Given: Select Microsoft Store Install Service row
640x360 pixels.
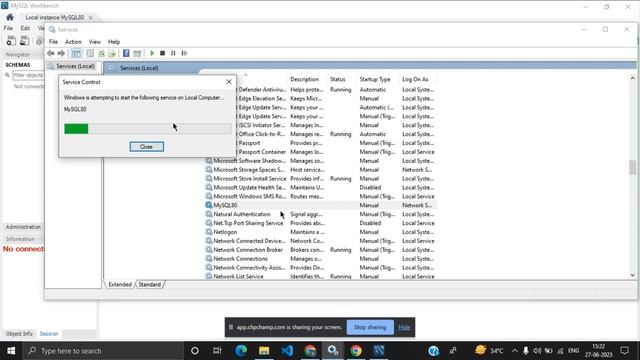Looking at the screenshot, I should (320, 178).
